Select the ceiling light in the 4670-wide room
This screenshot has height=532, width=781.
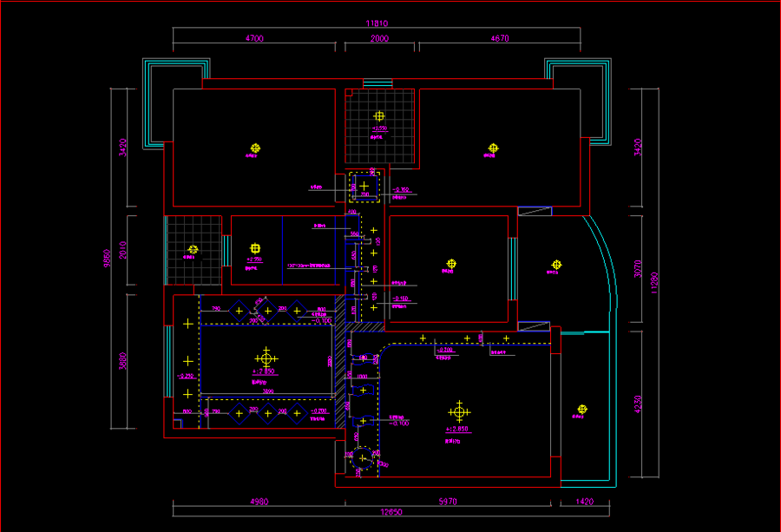pyautogui.click(x=493, y=148)
